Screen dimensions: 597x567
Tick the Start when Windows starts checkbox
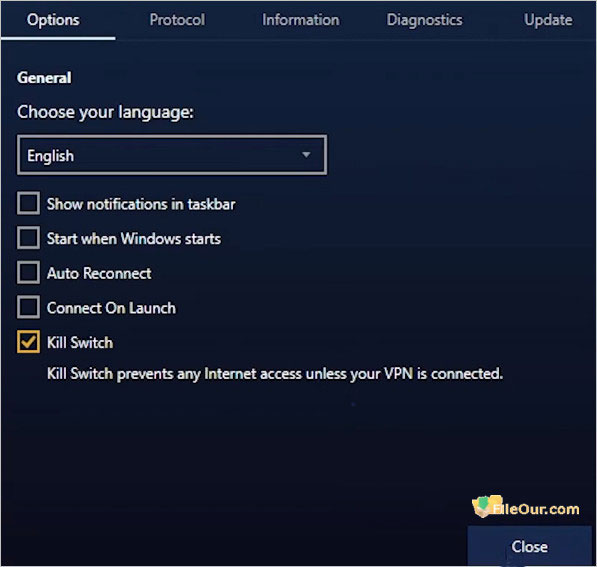(x=28, y=238)
